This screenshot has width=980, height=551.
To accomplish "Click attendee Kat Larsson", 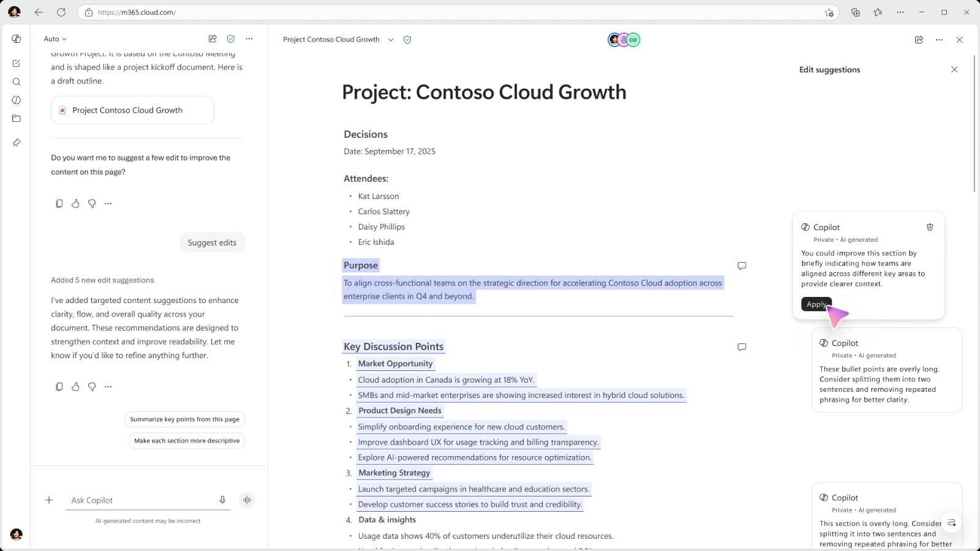I will 379,196.
